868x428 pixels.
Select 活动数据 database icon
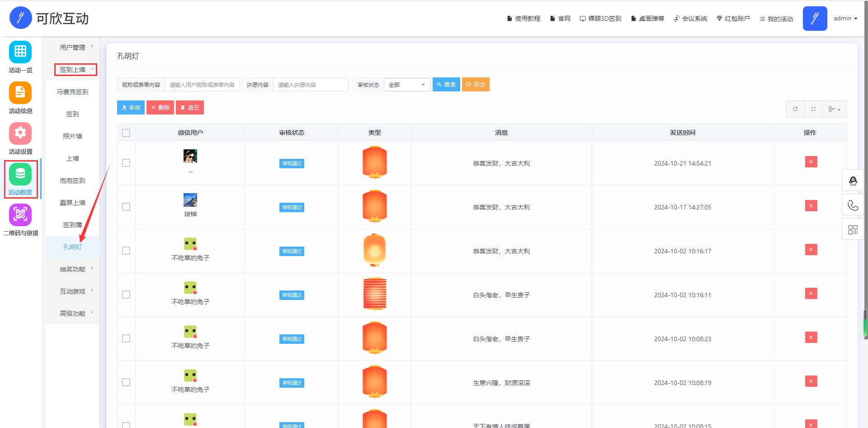pos(20,174)
